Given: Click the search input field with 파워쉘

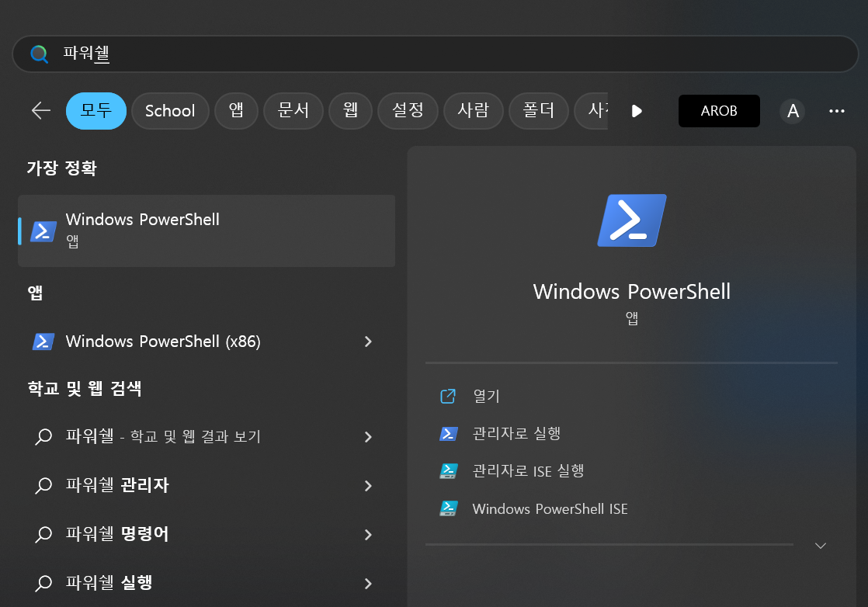Looking at the screenshot, I should click(435, 54).
